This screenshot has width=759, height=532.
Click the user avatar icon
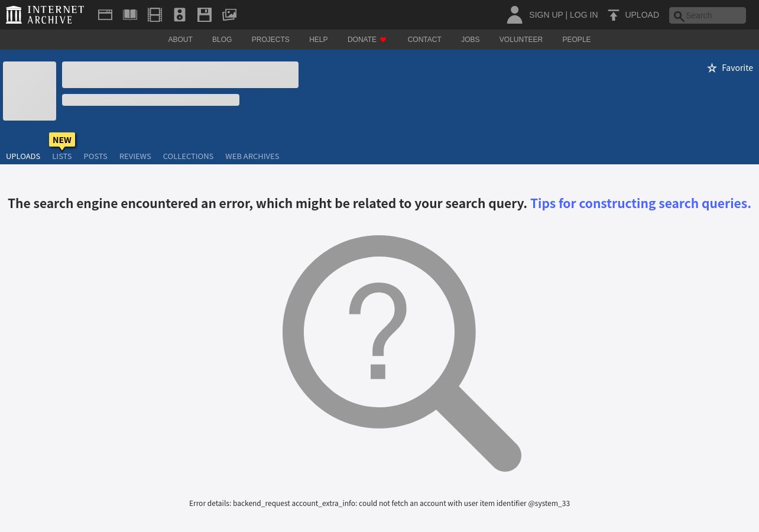514,15
